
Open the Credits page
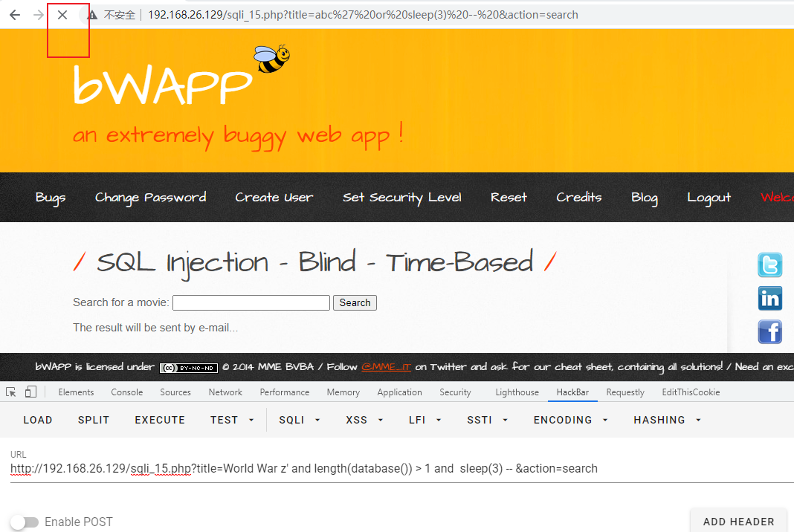tap(579, 198)
